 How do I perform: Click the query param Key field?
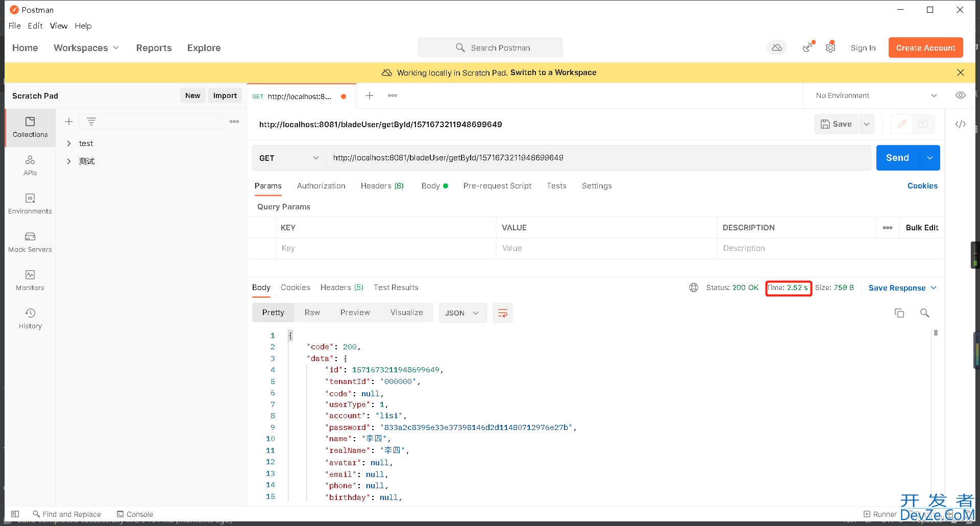[386, 248]
